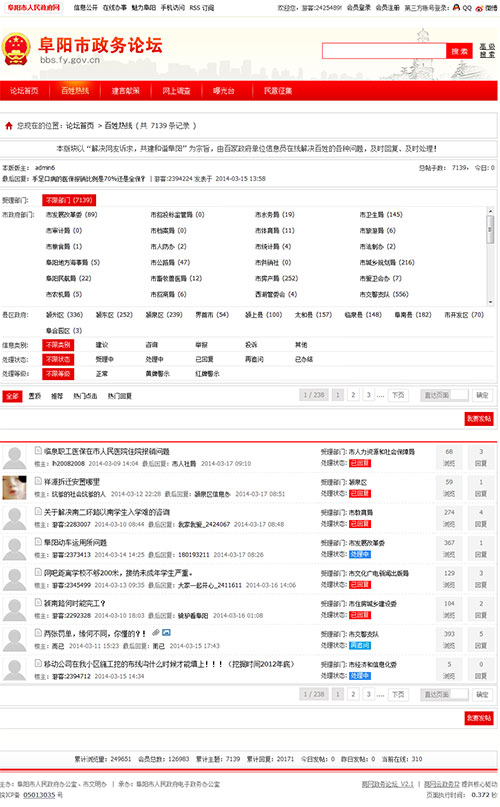Click document icon before the 两张罚单 title
Viewport: 500px width, 807px height.
[38, 633]
